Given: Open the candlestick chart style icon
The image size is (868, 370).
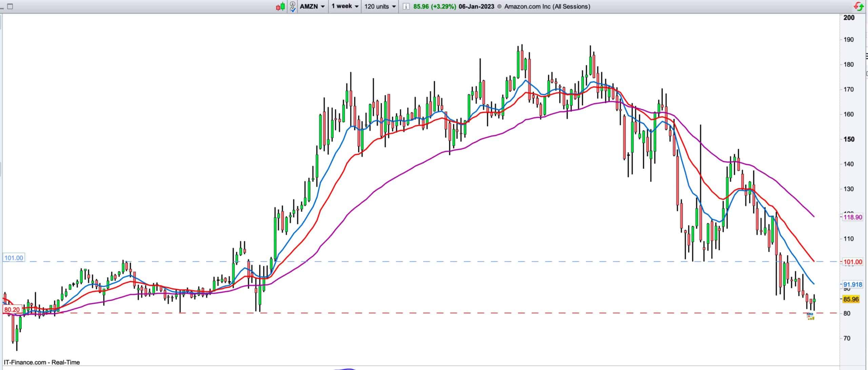Looking at the screenshot, I should tap(280, 6).
